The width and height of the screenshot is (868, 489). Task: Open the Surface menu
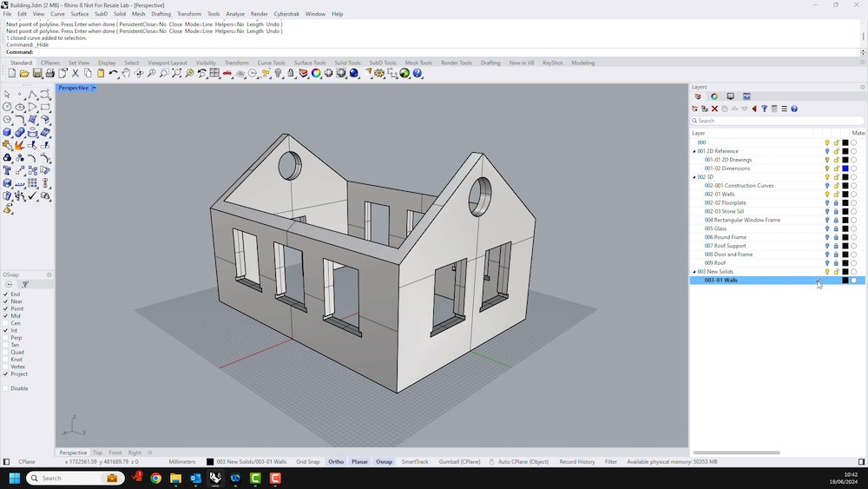pyautogui.click(x=79, y=14)
